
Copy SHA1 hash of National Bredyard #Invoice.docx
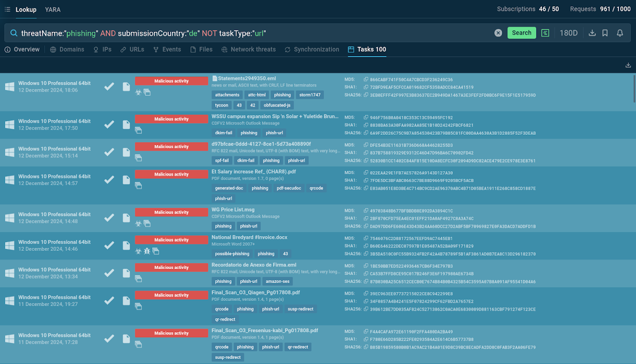pos(366,246)
